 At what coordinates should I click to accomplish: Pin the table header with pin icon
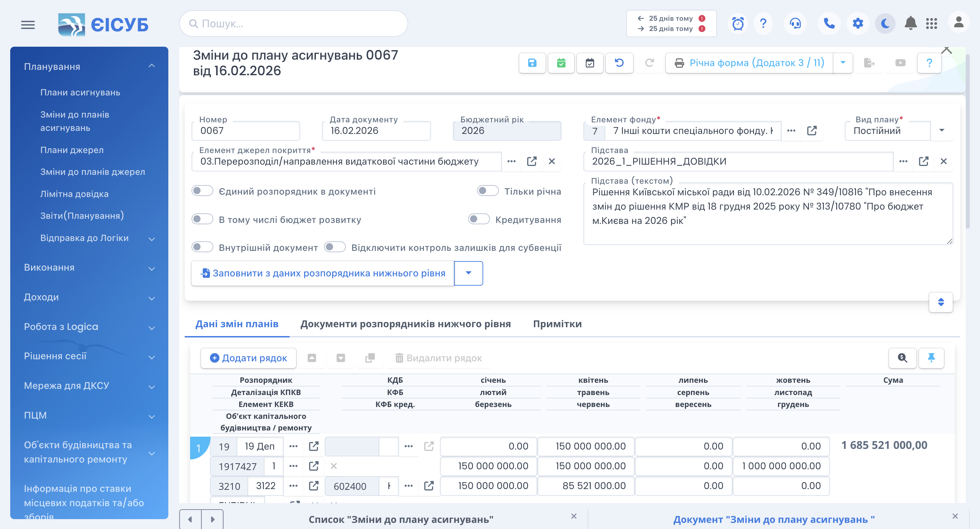pos(931,358)
